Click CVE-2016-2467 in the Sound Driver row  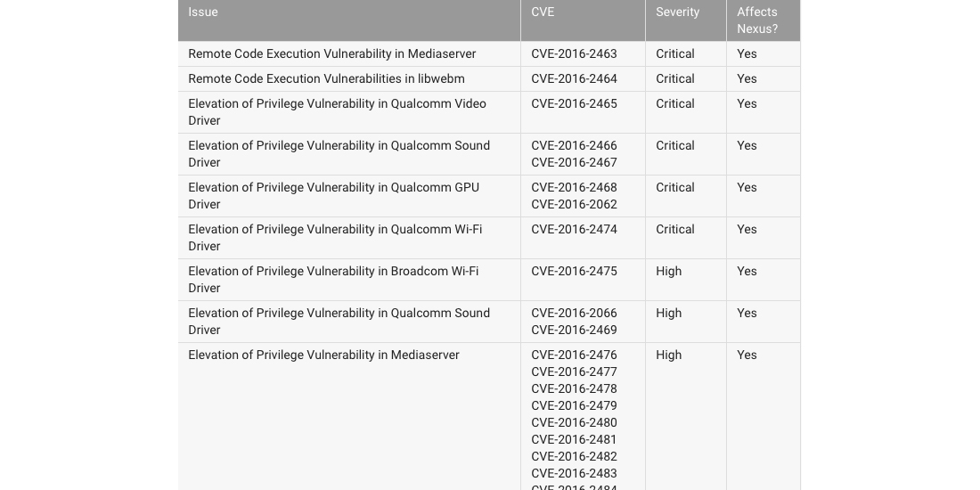[x=574, y=162]
